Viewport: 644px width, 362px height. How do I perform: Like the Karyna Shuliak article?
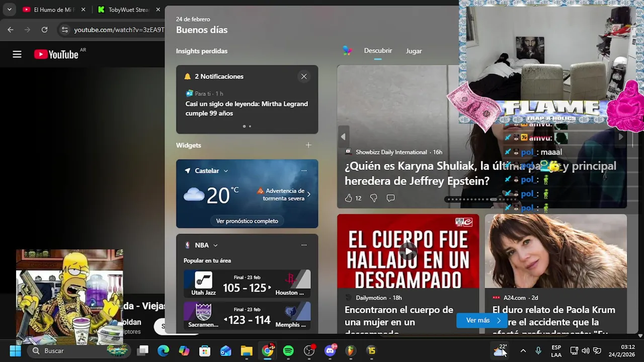[x=348, y=198]
